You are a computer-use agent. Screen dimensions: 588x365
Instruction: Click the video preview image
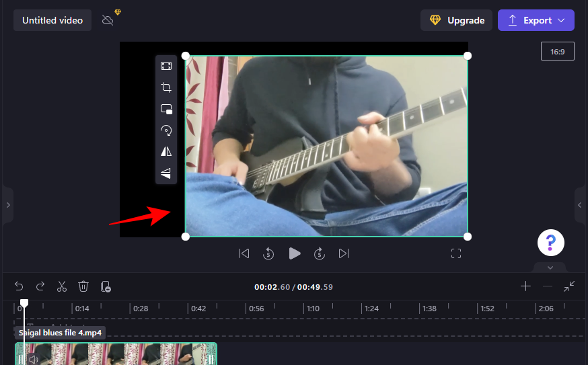326,146
